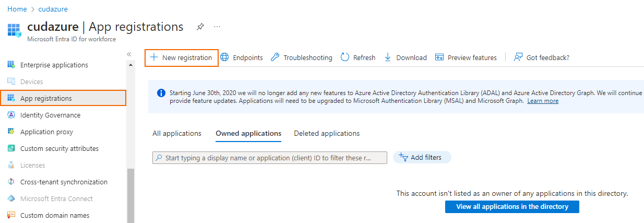Click the Cross-tenant synchronization icon
The height and width of the screenshot is (223, 644).
[11, 182]
